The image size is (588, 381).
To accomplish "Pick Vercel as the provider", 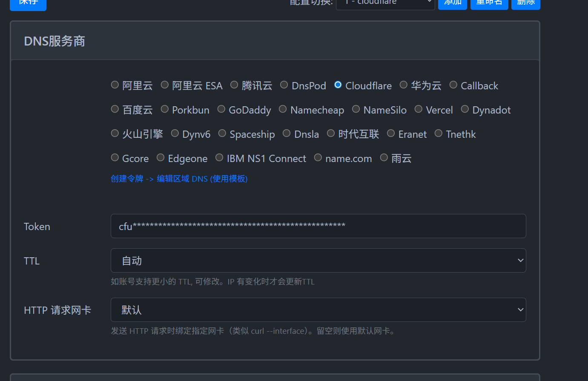I will pyautogui.click(x=418, y=109).
